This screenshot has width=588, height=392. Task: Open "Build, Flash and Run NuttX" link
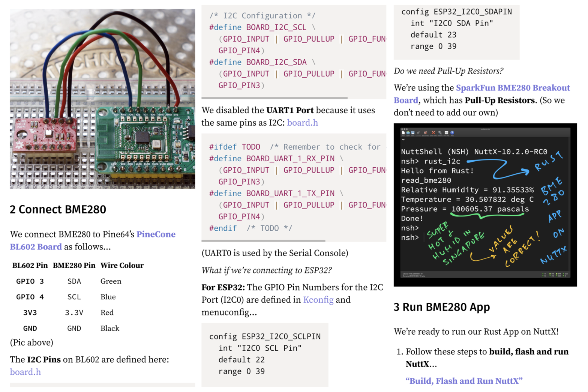pyautogui.click(x=464, y=381)
